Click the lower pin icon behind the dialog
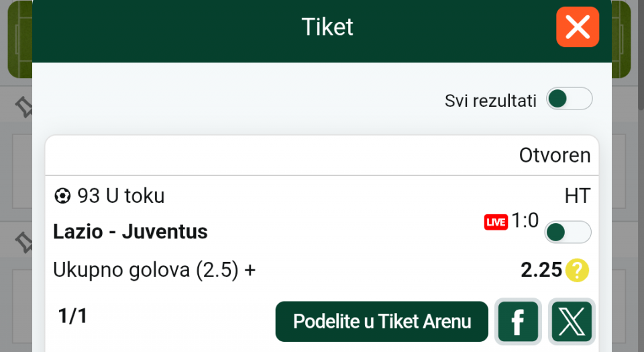Image resolution: width=644 pixels, height=352 pixels. tap(24, 243)
